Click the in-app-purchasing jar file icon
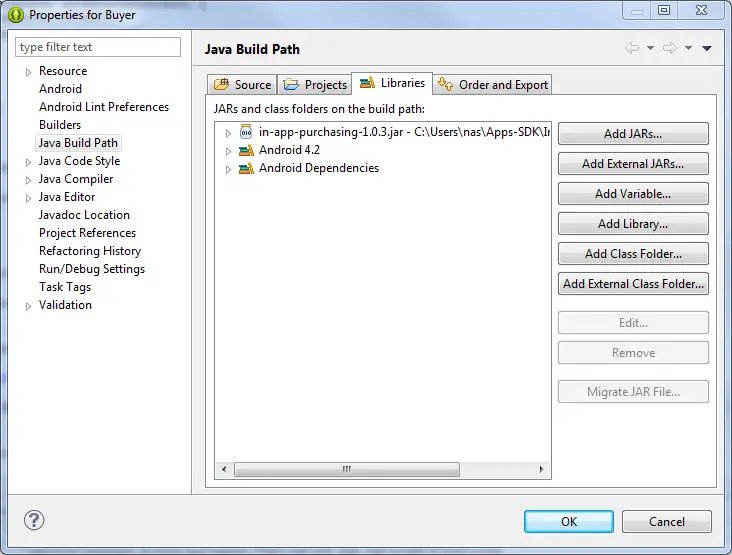Viewport: 732px width, 555px height. point(246,132)
